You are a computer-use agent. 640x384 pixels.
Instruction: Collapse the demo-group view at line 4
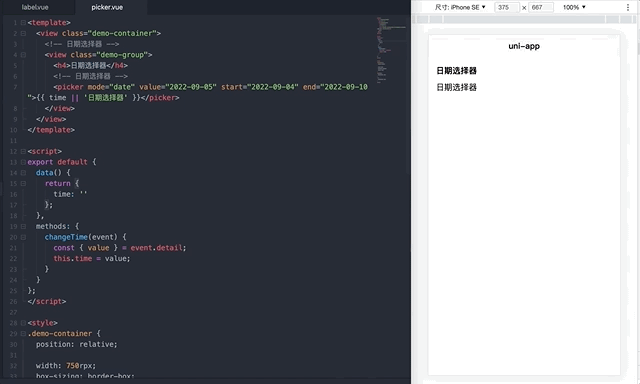tap(23, 55)
